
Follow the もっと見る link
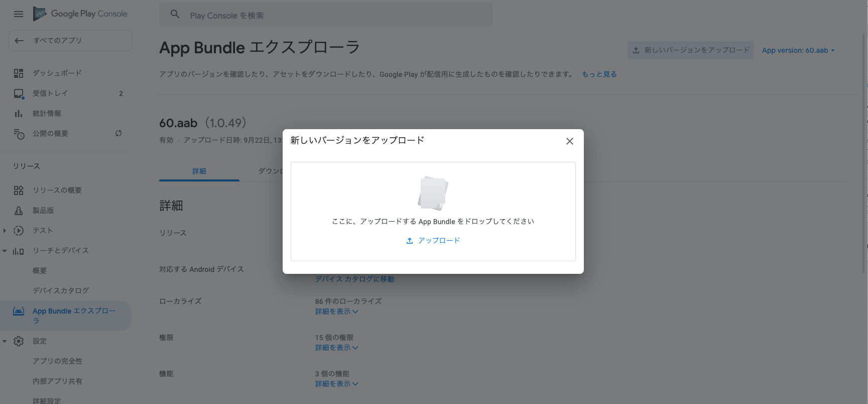pos(599,74)
